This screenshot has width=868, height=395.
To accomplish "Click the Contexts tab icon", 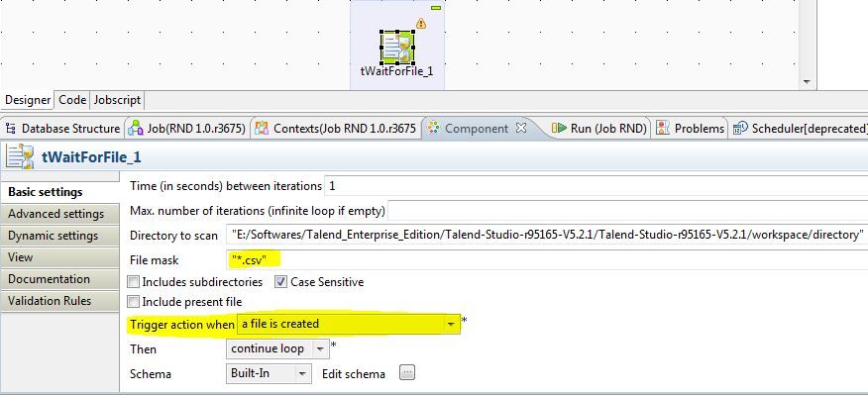I will (x=262, y=129).
